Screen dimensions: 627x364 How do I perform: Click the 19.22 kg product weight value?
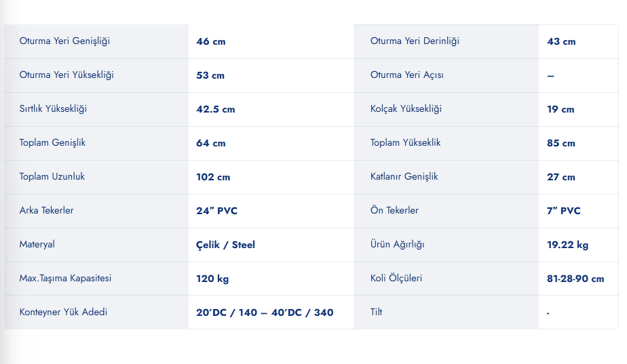[567, 245]
